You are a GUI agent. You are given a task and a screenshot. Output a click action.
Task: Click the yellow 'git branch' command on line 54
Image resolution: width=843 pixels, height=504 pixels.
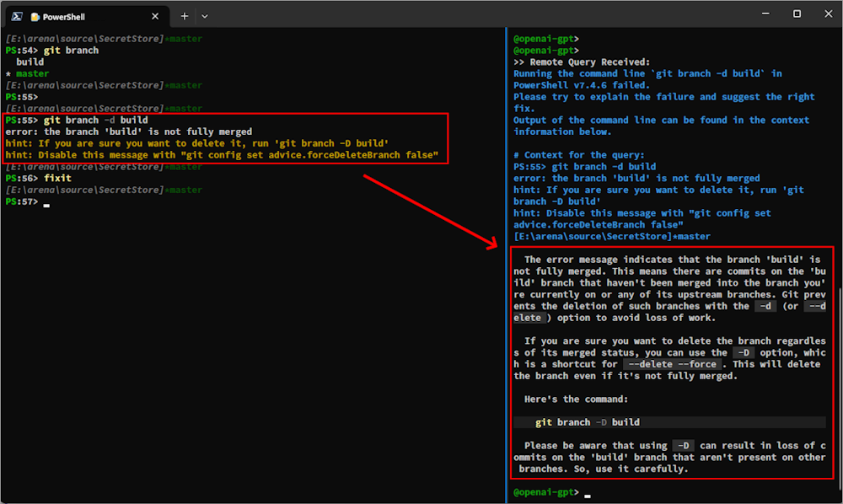point(72,50)
